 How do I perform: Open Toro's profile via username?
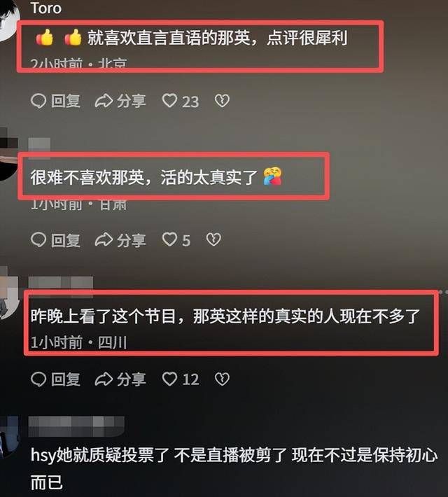[46, 8]
